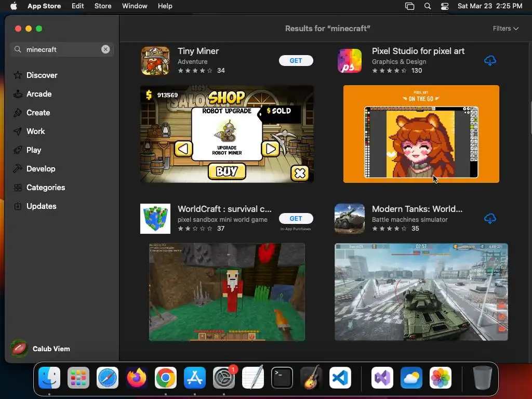
Task: Click the search magnifier icon in sidebar
Action: (x=18, y=49)
